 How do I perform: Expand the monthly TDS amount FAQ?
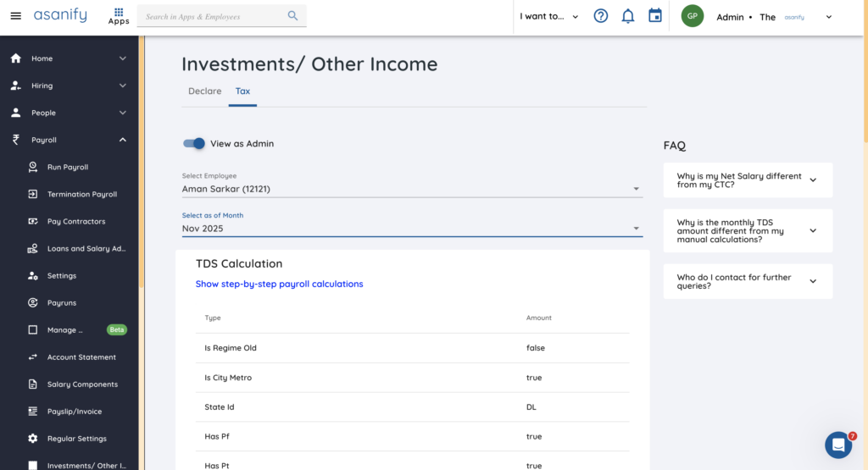(748, 230)
